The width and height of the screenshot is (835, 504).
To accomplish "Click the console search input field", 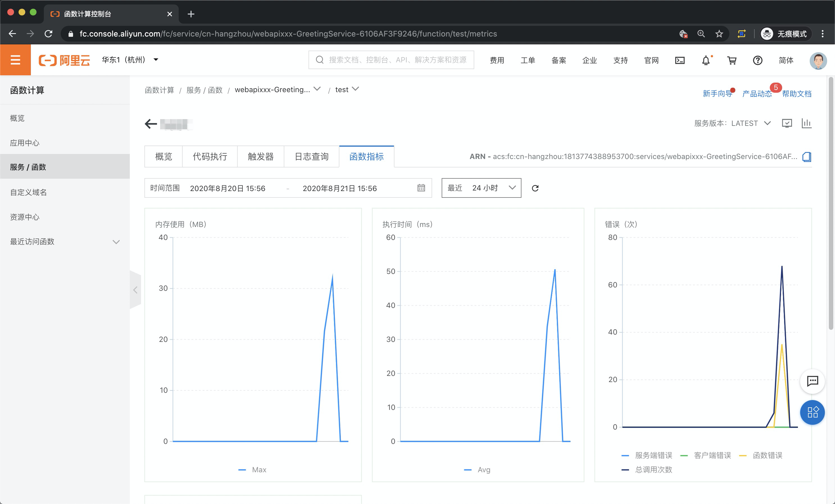I will coord(391,60).
